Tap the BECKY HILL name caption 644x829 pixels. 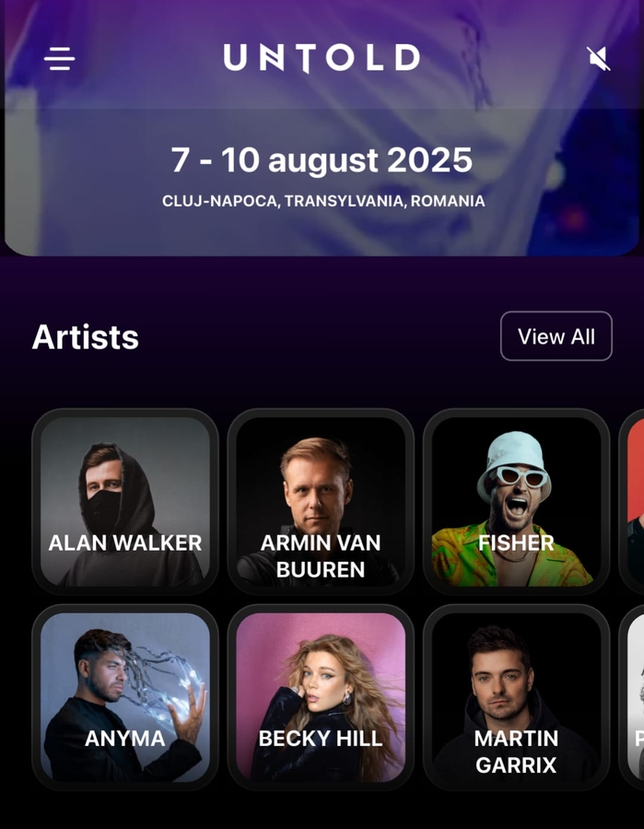click(x=321, y=739)
